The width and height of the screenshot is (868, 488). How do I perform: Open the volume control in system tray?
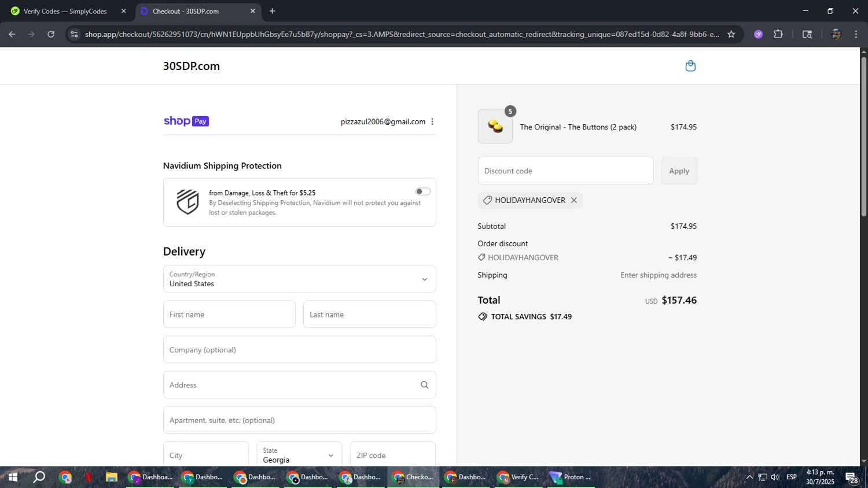(775, 477)
